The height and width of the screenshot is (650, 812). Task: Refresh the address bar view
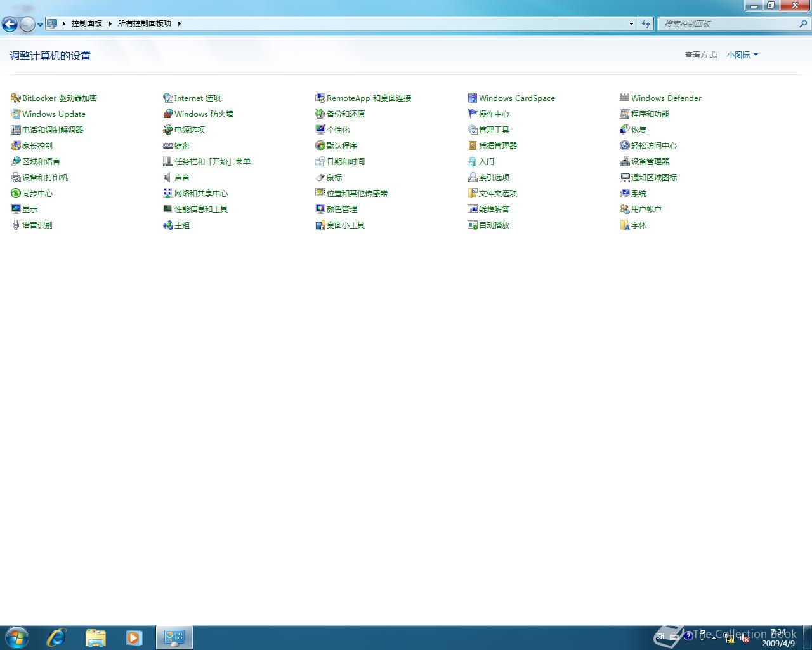pyautogui.click(x=646, y=23)
